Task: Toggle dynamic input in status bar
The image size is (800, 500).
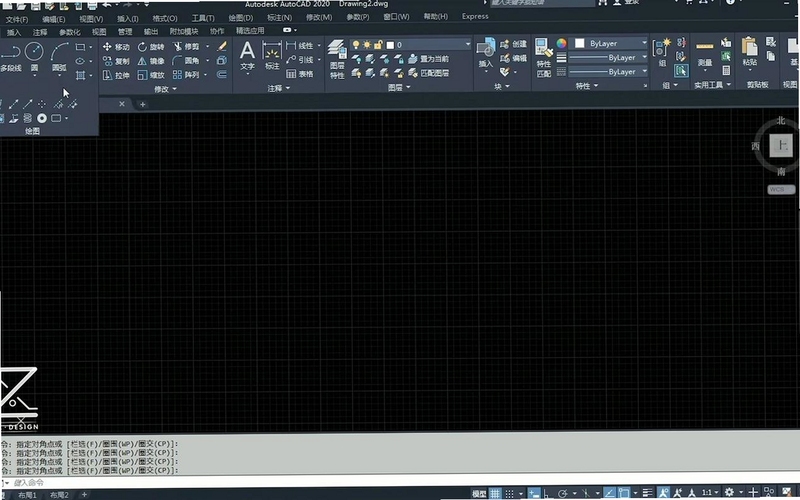Action: point(534,493)
